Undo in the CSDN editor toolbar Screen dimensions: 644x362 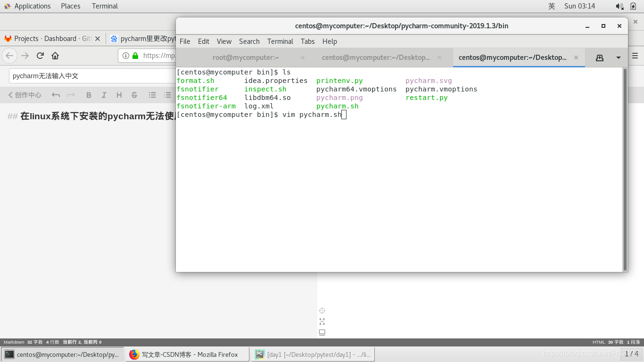[x=56, y=95]
